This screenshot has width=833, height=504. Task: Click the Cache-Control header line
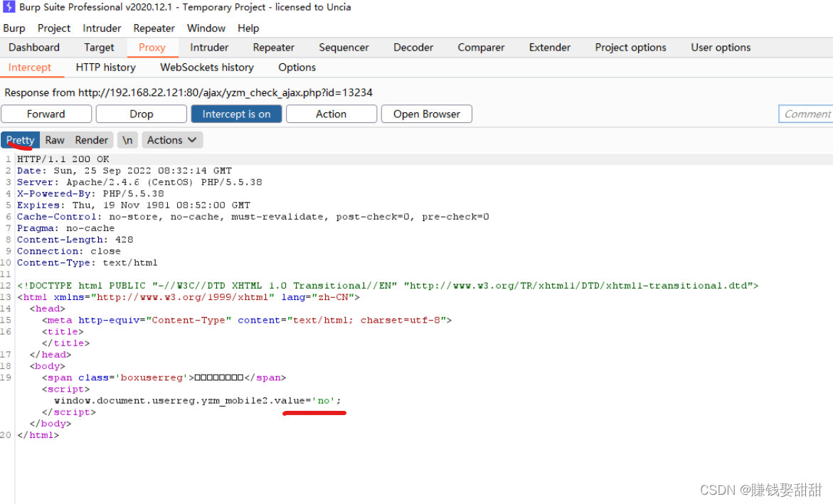pos(253,217)
